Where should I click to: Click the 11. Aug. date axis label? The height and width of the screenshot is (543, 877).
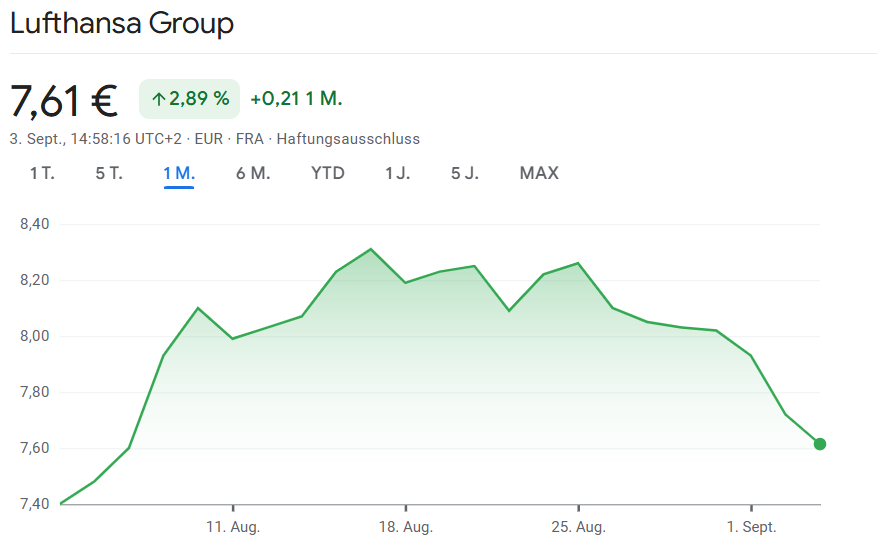pyautogui.click(x=233, y=527)
